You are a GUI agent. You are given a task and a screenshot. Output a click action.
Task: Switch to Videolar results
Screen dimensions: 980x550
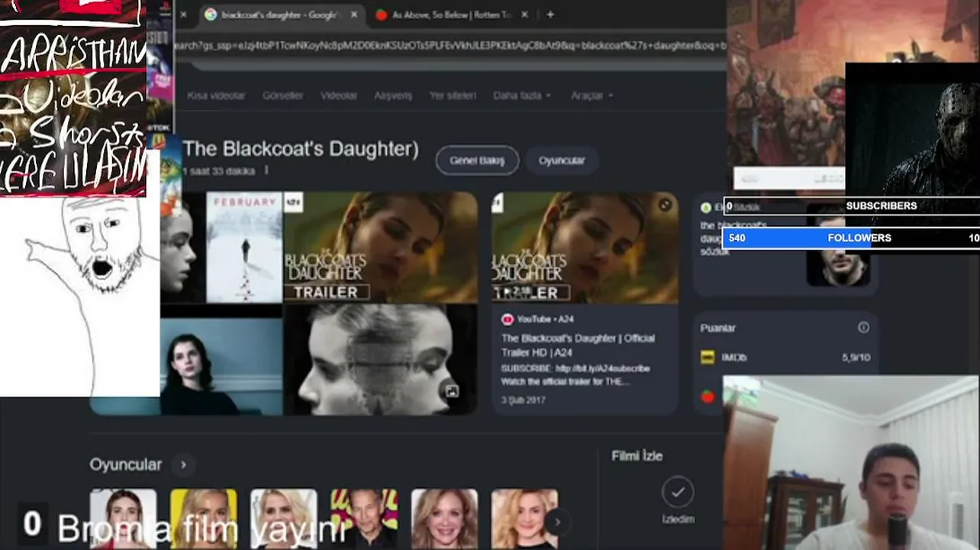coord(339,95)
